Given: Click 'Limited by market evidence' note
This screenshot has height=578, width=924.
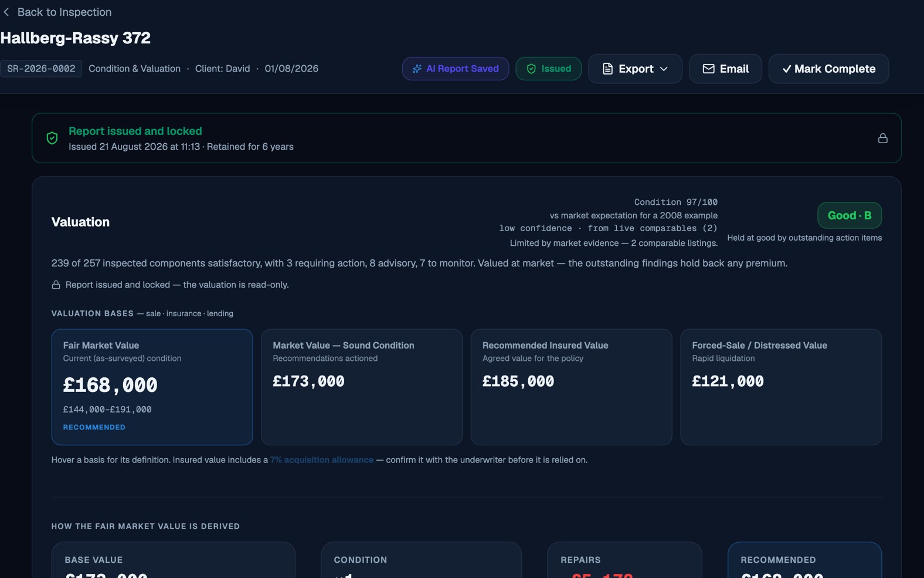Looking at the screenshot, I should (614, 243).
